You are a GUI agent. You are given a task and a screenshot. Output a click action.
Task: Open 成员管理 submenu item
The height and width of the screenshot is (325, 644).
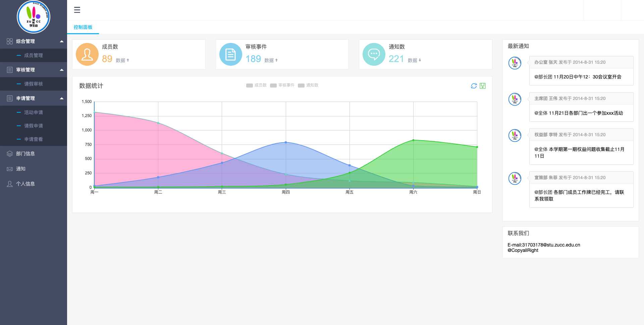[34, 55]
